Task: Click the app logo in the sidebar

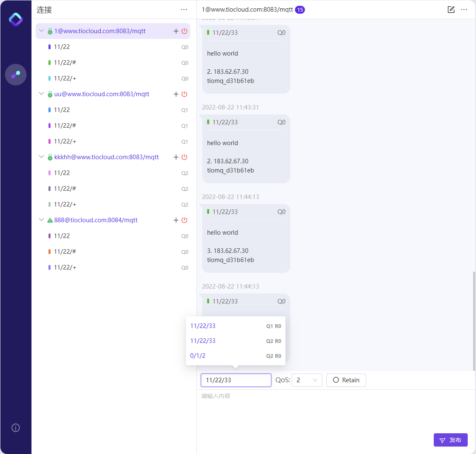Action: (x=16, y=19)
